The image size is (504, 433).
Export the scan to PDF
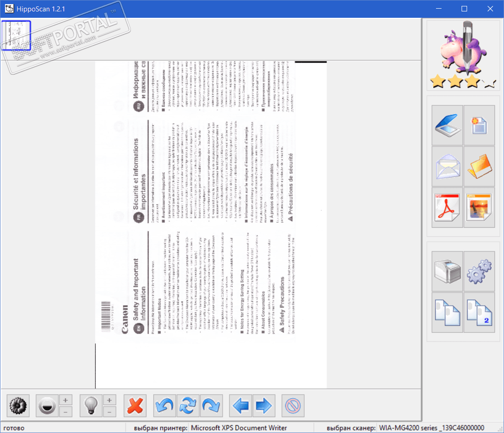tap(447, 207)
